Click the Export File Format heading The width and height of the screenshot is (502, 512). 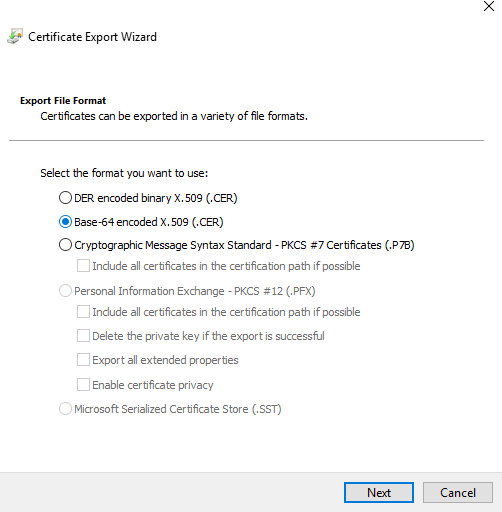(x=63, y=101)
